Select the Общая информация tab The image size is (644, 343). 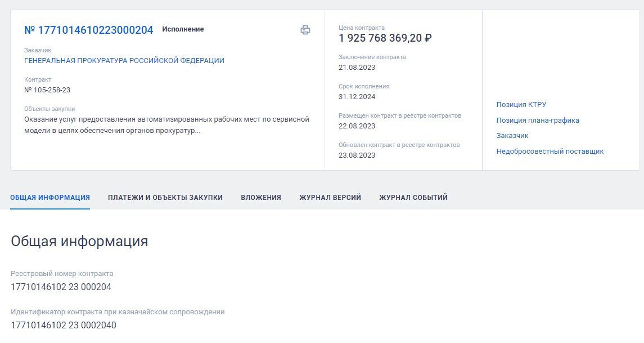(50, 198)
